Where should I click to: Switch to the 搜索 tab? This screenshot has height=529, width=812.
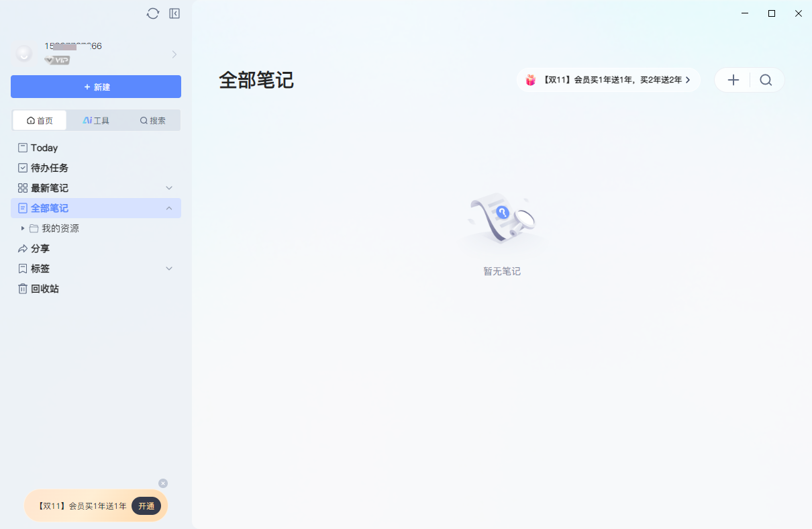pyautogui.click(x=152, y=120)
